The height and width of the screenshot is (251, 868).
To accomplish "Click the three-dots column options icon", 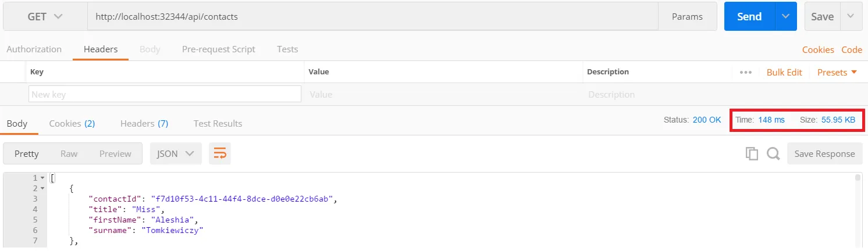I will tap(745, 72).
